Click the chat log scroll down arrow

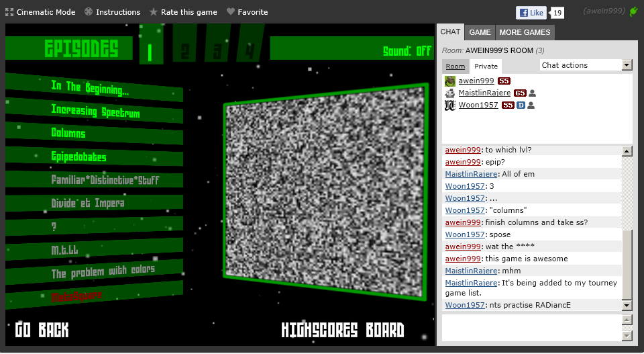(627, 305)
